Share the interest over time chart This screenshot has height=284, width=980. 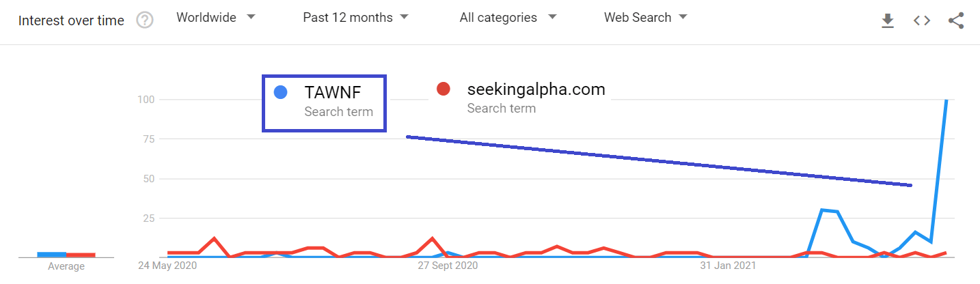pyautogui.click(x=956, y=20)
